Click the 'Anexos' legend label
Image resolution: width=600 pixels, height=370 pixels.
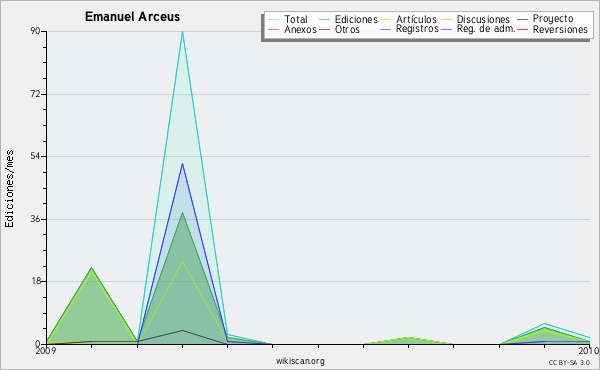click(x=300, y=29)
